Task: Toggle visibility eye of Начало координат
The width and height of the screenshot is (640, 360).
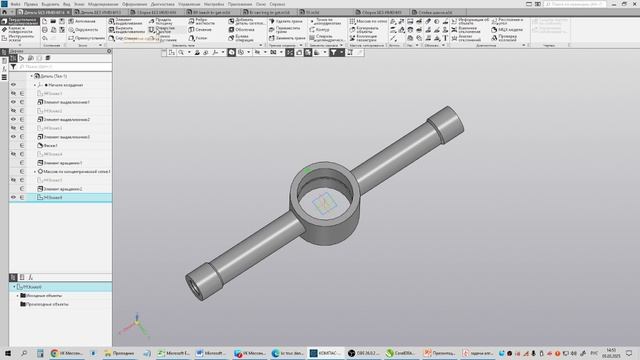Action: pyautogui.click(x=13, y=85)
